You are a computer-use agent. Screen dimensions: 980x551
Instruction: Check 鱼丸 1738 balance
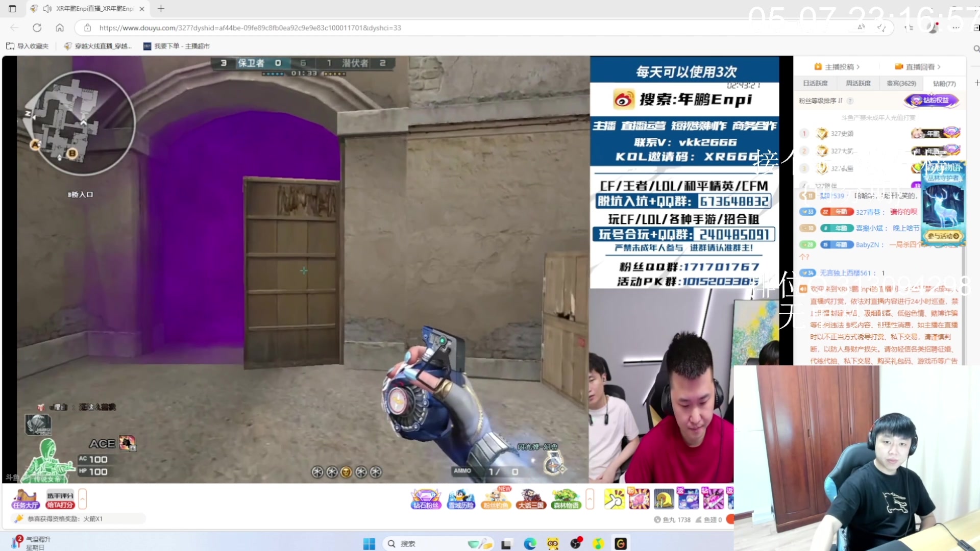point(672,520)
